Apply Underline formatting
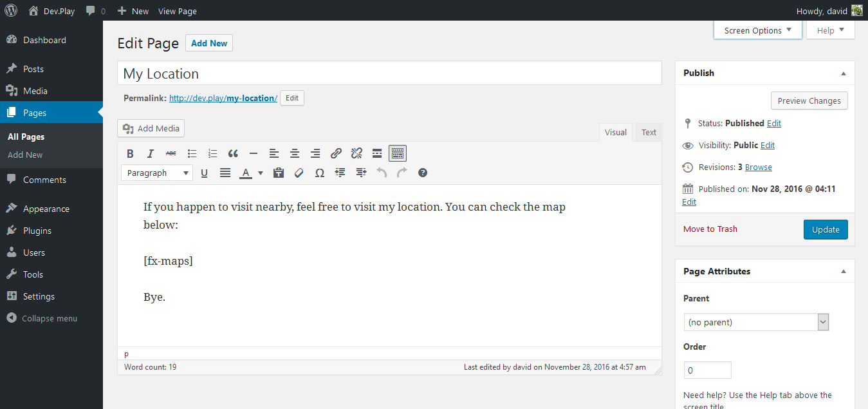 point(205,173)
